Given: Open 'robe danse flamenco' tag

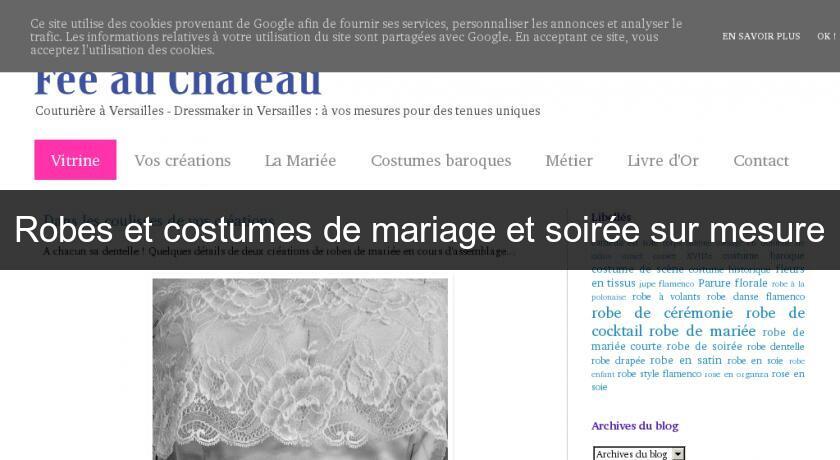Looking at the screenshot, I should 755,297.
